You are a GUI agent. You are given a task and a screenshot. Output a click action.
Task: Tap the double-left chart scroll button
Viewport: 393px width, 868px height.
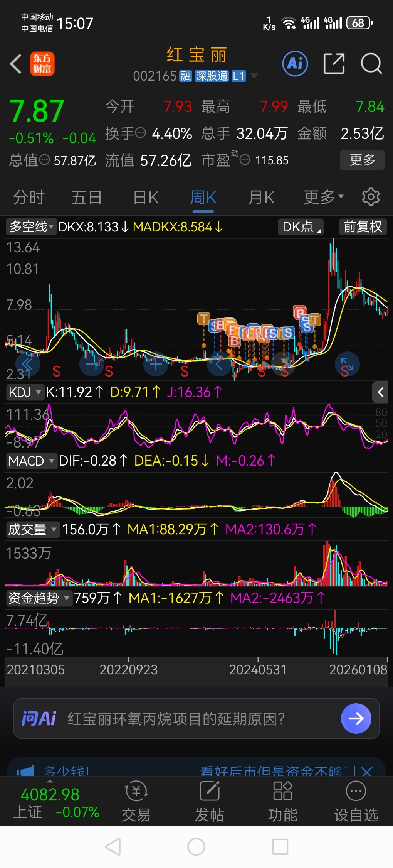tap(28, 364)
